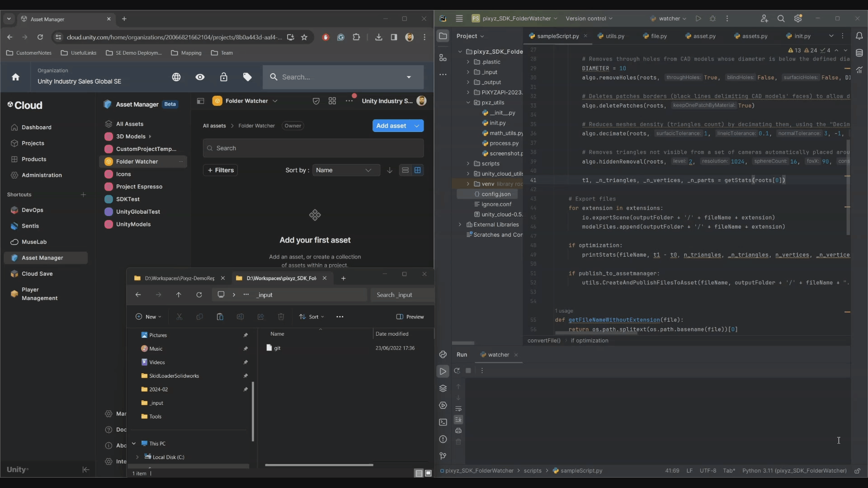This screenshot has width=868, height=488.
Task: Toggle the eye visibility icon in Unity header
Action: point(200,77)
